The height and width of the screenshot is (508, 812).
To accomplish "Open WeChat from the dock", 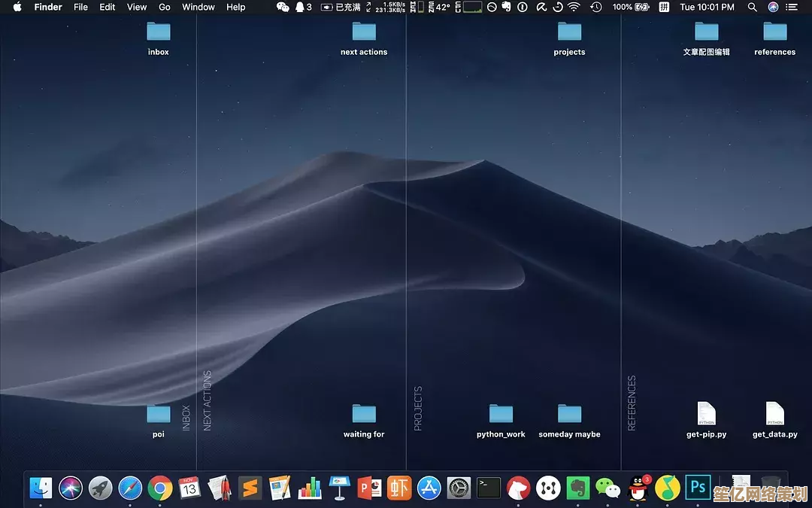I will tap(607, 488).
